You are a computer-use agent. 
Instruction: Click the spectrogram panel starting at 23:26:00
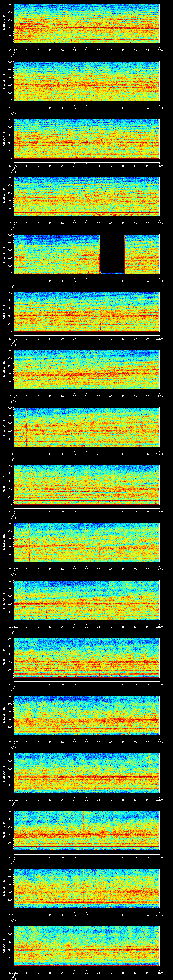[x=86, y=716]
